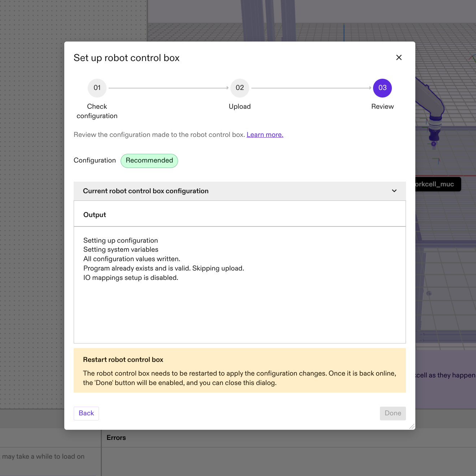Select step 01 Check configuration
476x476 pixels.
(x=97, y=88)
